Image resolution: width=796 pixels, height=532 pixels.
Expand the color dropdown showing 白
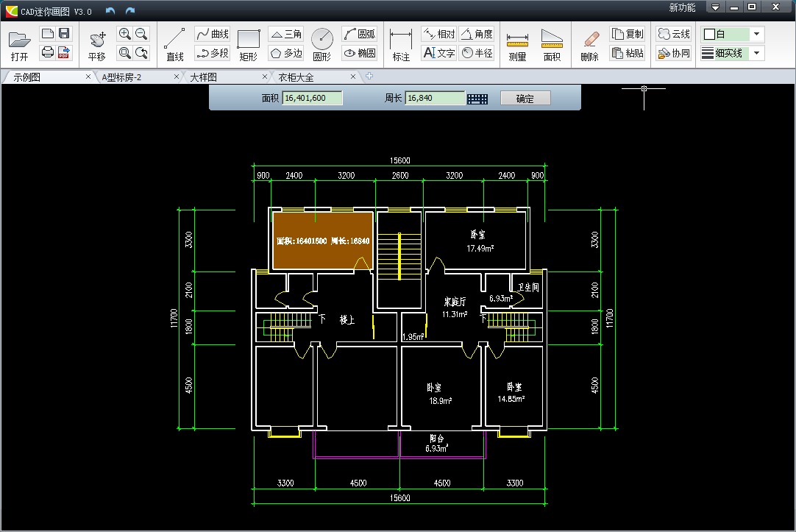[x=756, y=35]
